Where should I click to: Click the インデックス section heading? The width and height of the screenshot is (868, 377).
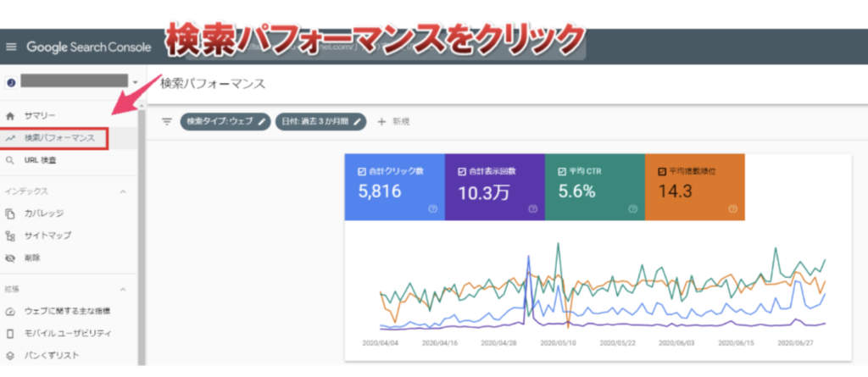(x=27, y=191)
